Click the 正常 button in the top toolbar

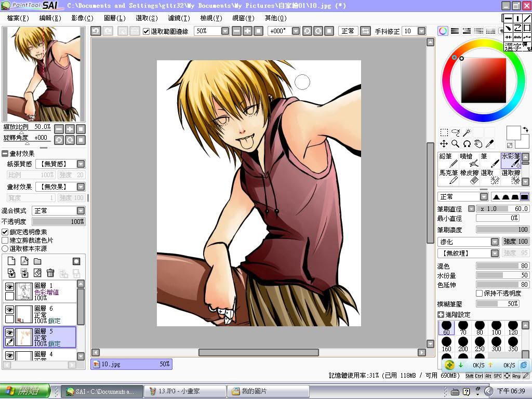click(348, 31)
